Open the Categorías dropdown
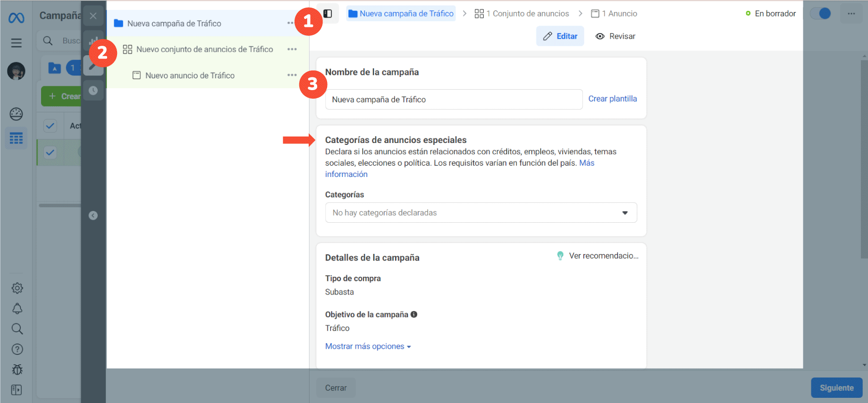Viewport: 868px width, 403px height. click(481, 213)
